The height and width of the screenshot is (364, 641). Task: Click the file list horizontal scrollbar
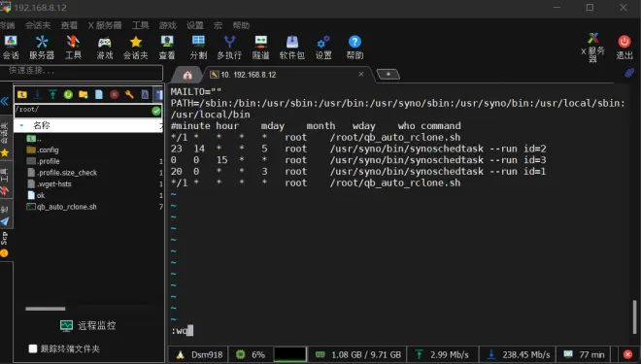(x=46, y=309)
